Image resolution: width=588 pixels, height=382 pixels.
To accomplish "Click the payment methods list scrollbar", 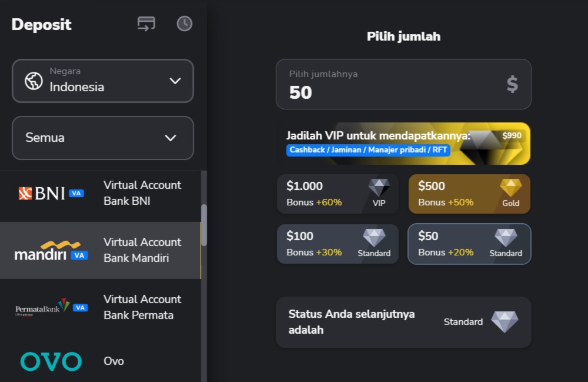I will pos(204,225).
